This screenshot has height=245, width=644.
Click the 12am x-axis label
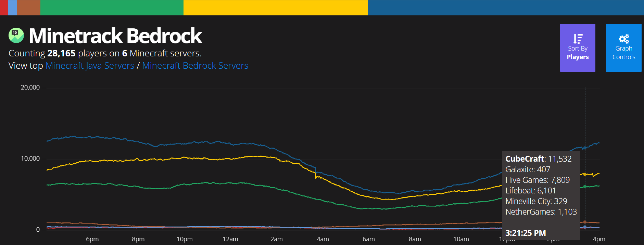click(230, 239)
